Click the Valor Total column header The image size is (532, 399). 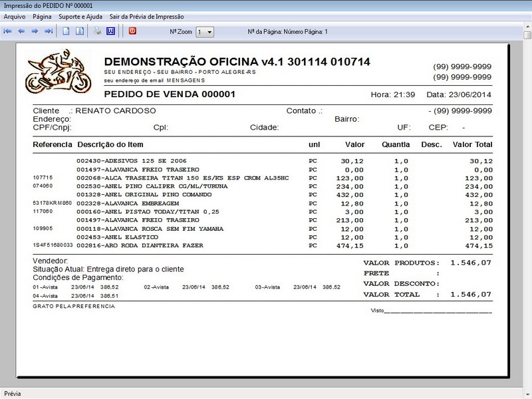point(472,144)
